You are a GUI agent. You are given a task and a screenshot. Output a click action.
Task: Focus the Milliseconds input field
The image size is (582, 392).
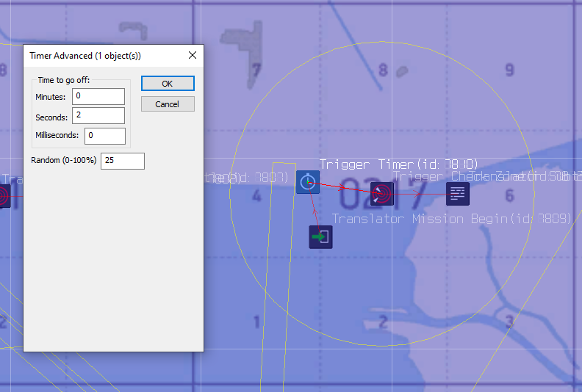coord(105,136)
